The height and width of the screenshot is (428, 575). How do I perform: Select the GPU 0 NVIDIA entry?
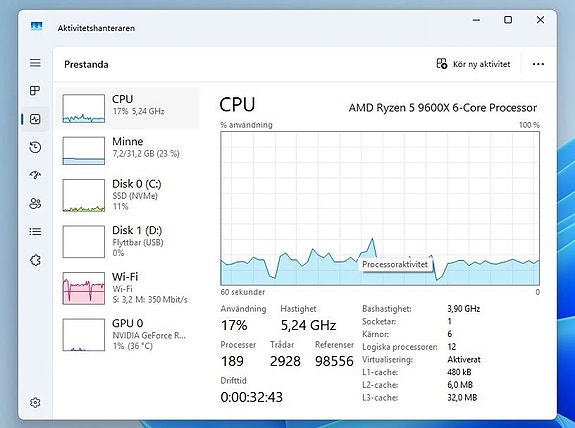coord(128,334)
